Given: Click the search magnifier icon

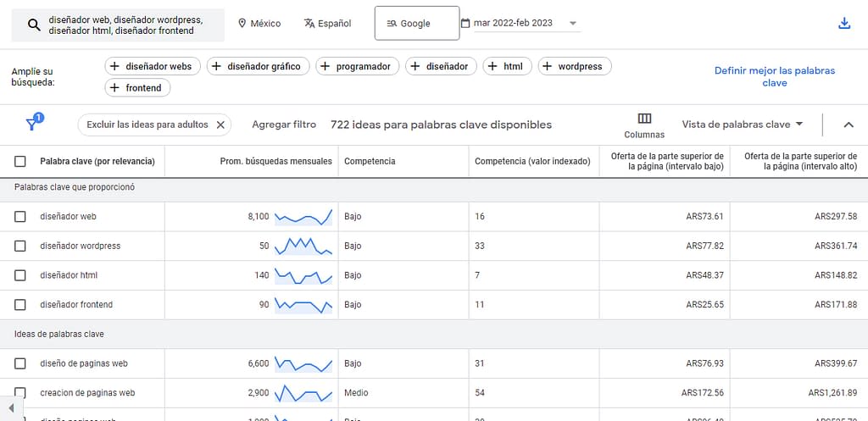Looking at the screenshot, I should [34, 25].
